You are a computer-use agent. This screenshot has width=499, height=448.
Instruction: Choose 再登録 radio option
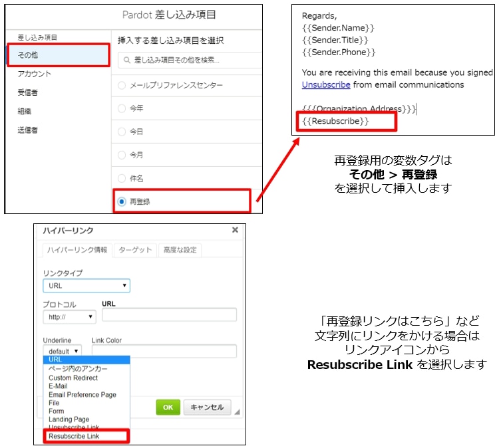coord(122,201)
